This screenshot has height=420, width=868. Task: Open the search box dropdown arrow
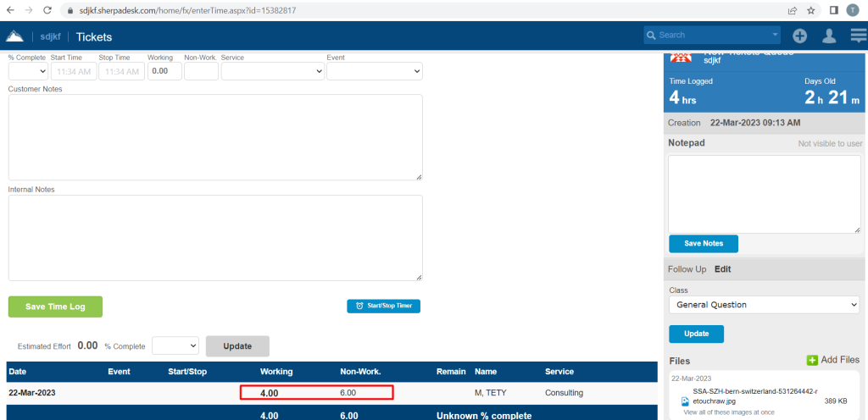(x=775, y=35)
